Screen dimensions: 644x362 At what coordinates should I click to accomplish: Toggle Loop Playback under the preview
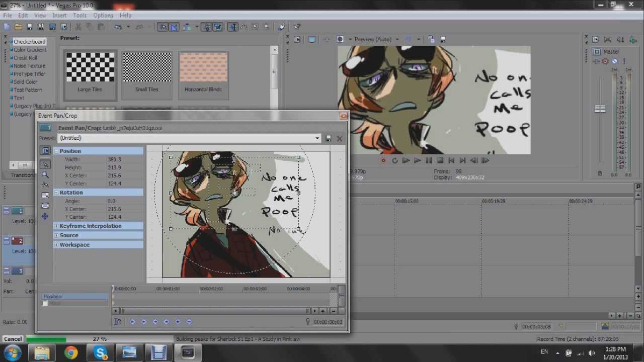point(394,160)
